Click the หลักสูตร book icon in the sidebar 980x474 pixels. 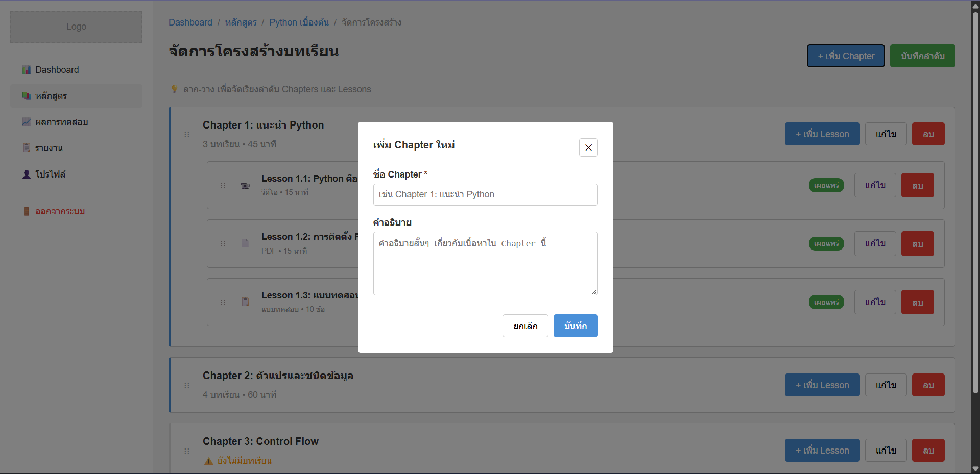[26, 95]
